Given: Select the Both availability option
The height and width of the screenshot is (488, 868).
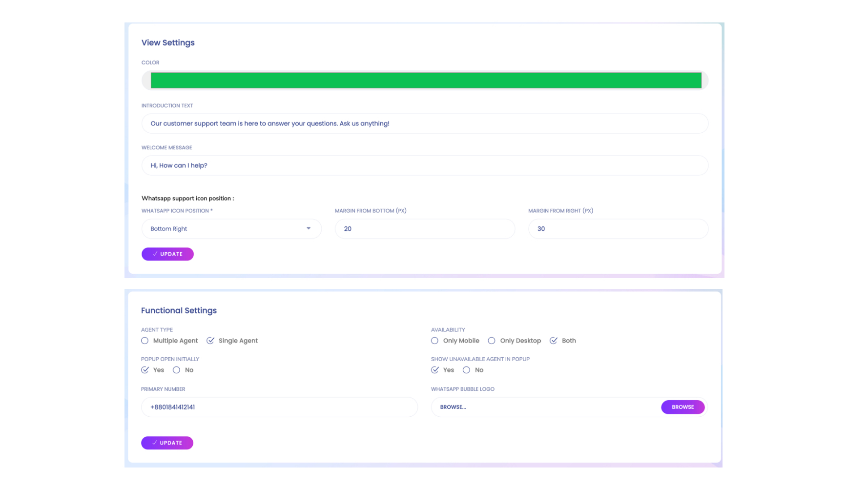Looking at the screenshot, I should click(554, 341).
